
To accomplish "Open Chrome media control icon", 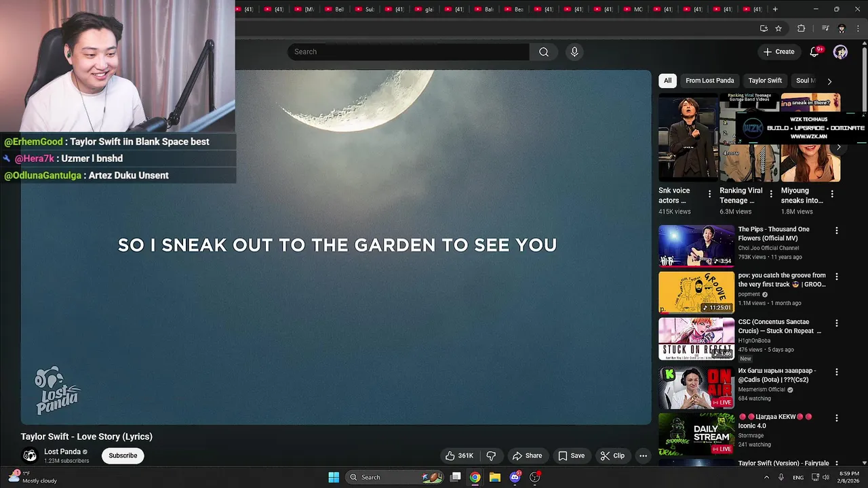I will pyautogui.click(x=825, y=28).
